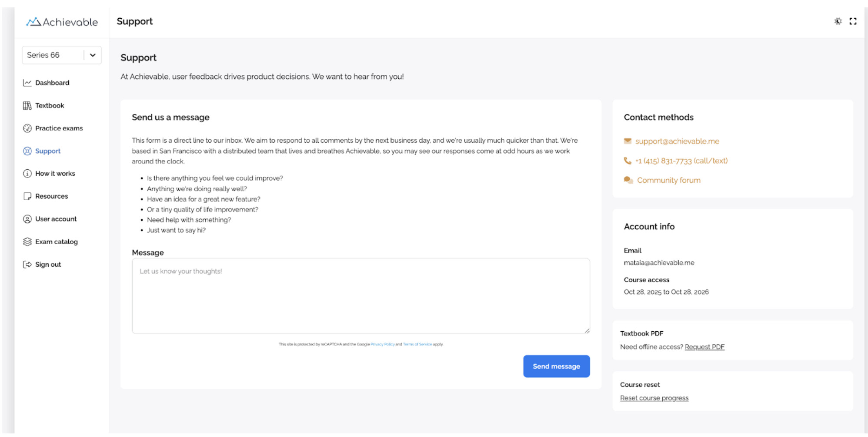Open the Textbook page from sidebar

[x=49, y=105]
